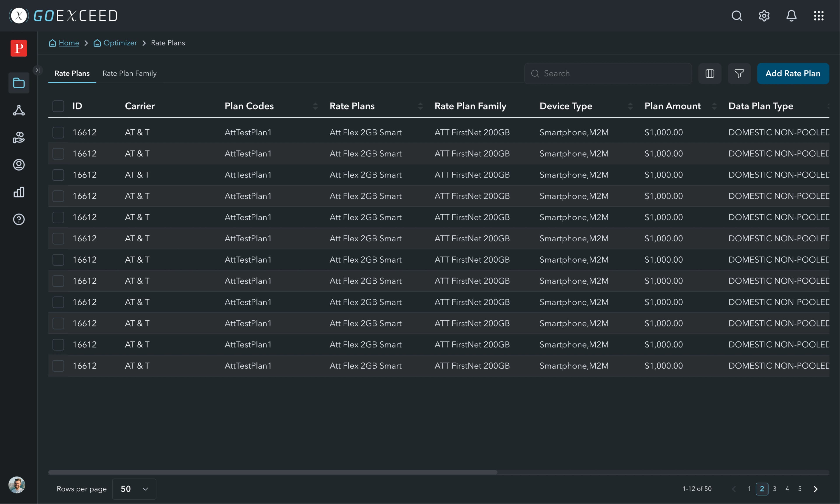Focus the Search input field
This screenshot has height=504, width=840.
point(608,73)
